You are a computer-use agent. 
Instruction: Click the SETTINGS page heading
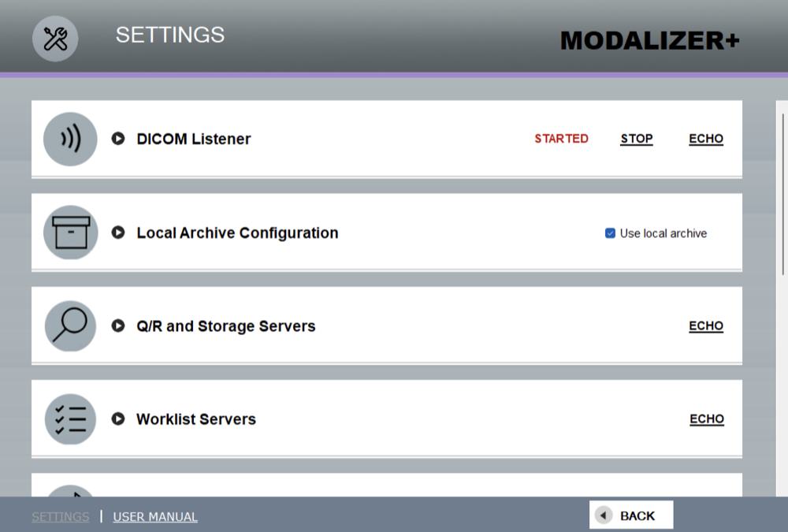coord(170,35)
